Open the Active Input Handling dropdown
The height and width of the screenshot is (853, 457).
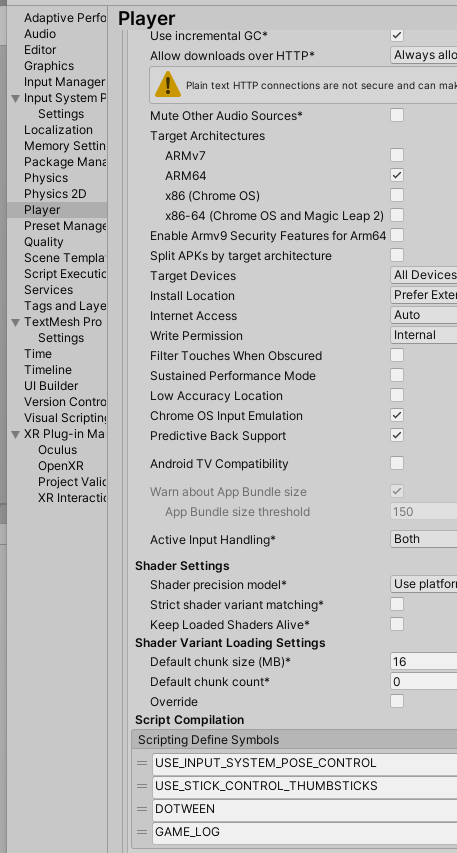[424, 539]
